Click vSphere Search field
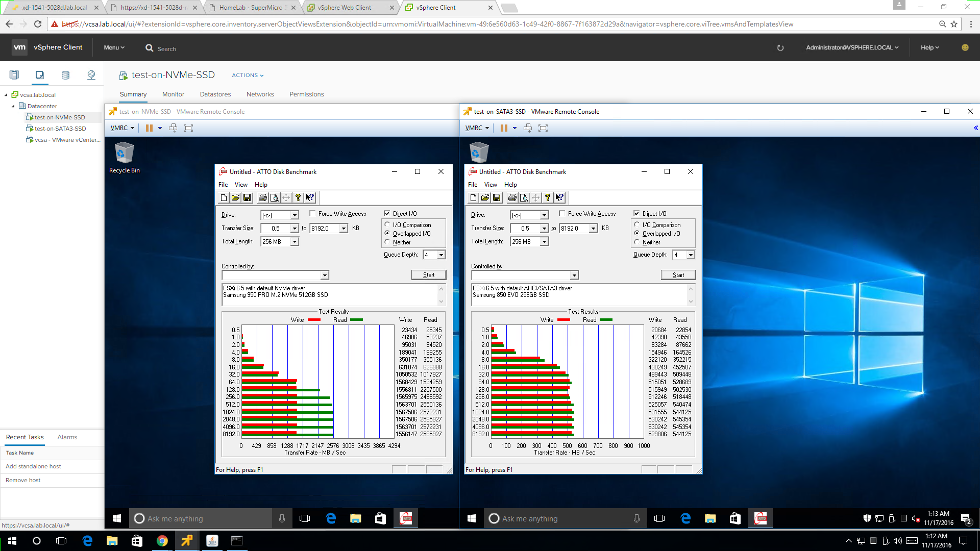The width and height of the screenshot is (980, 551). coord(167,49)
